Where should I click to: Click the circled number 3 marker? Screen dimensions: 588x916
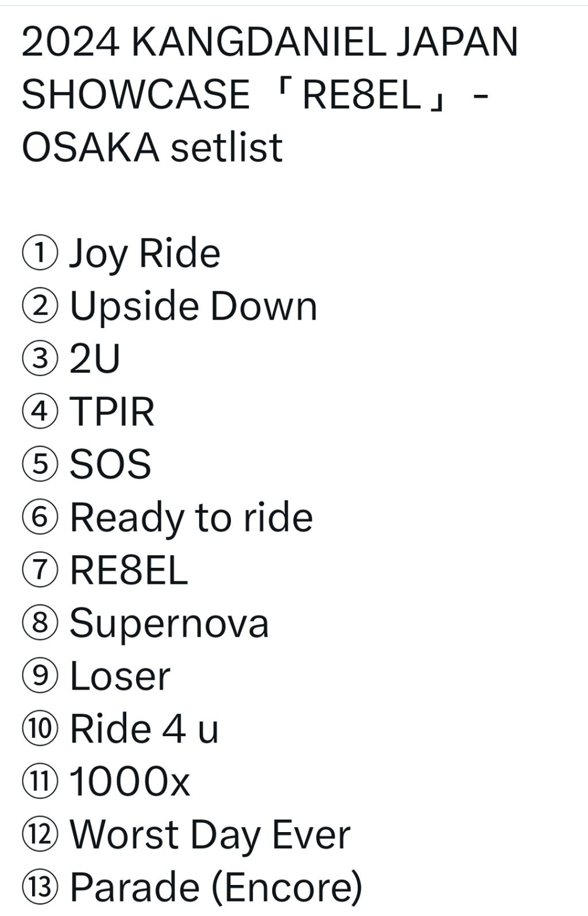tap(40, 360)
